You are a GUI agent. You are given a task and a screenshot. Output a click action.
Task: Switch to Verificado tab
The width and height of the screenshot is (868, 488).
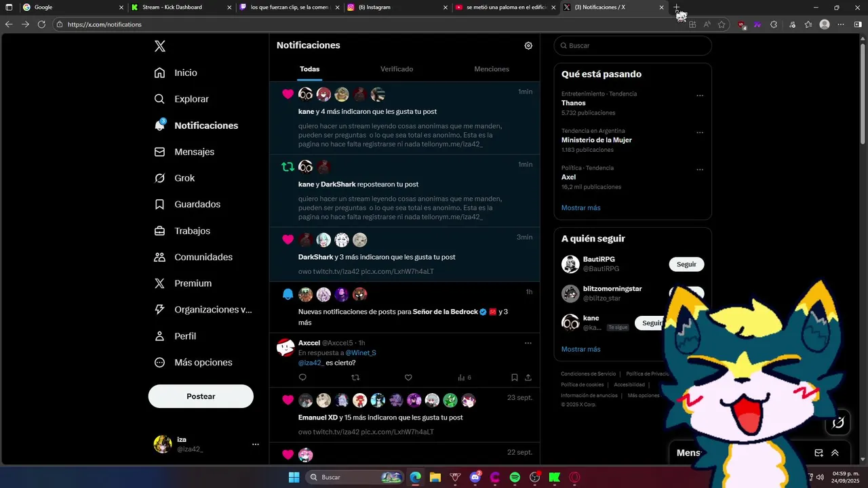[x=397, y=69]
